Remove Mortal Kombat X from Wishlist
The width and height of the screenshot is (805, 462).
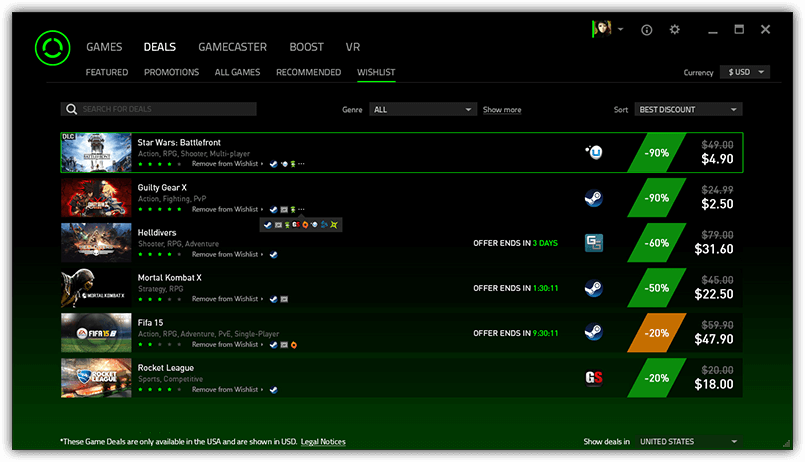click(225, 299)
